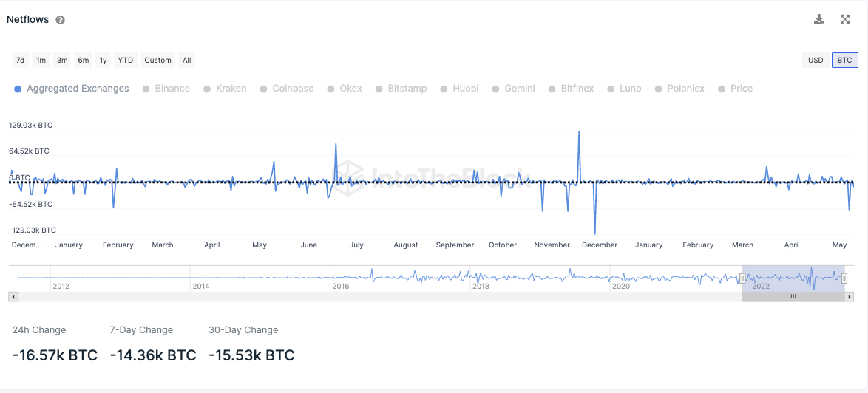The width and height of the screenshot is (868, 393).
Task: Click the navigator scrollbar thumb
Action: [793, 296]
